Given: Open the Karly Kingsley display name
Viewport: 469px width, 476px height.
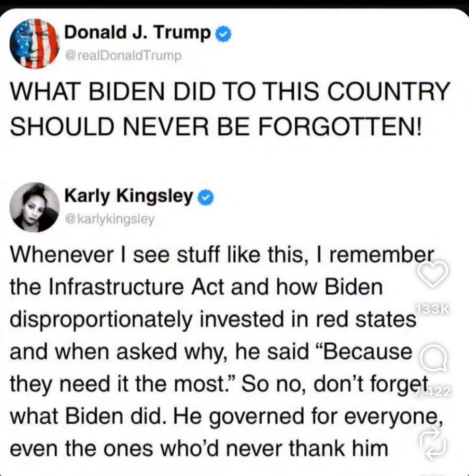Looking at the screenshot, I should tap(129, 196).
